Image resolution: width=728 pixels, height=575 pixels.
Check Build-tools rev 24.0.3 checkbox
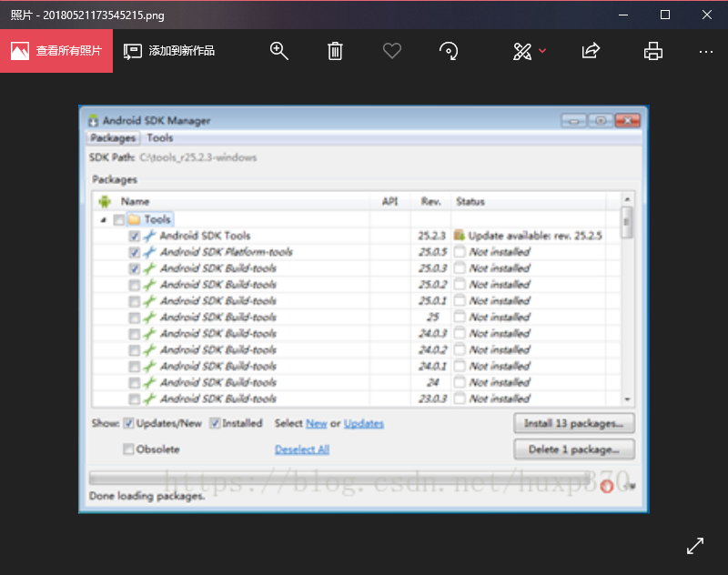[134, 334]
